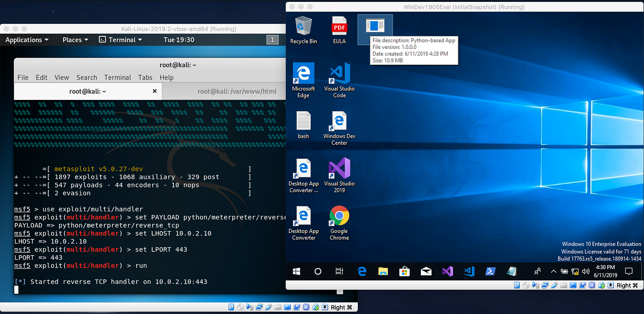
Task: Open the terminal View menu
Action: (62, 77)
